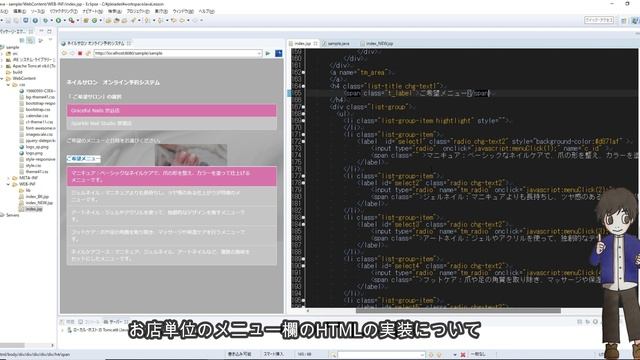Select the フットケア menu option in preview
The height and width of the screenshot is (360, 640).
[172, 236]
